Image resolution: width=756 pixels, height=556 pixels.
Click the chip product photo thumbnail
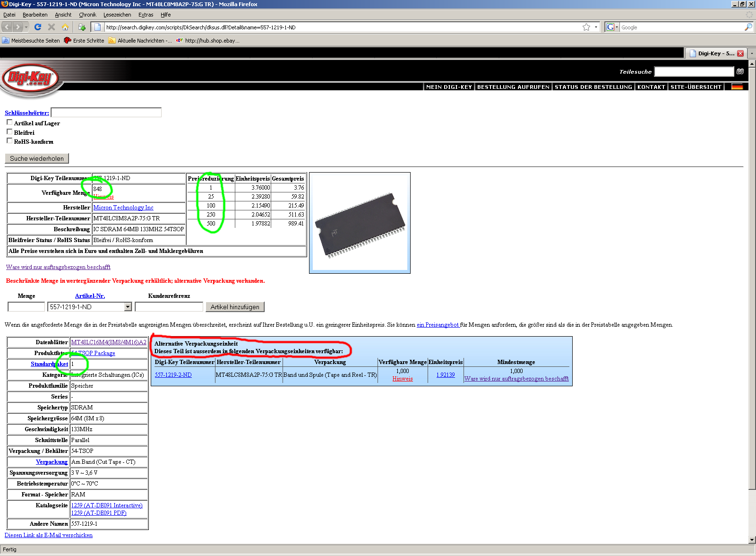[x=360, y=223]
